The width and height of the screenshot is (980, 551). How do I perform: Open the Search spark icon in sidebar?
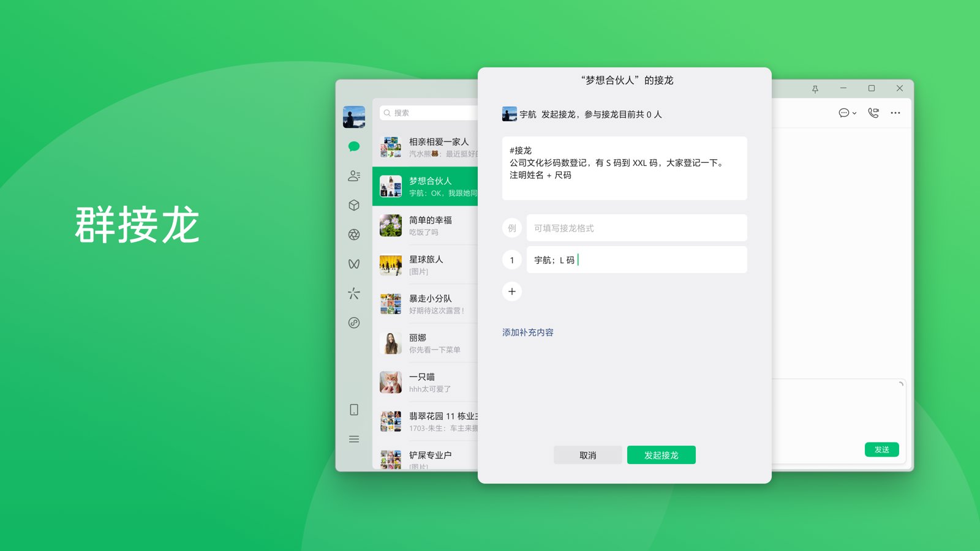(x=354, y=293)
